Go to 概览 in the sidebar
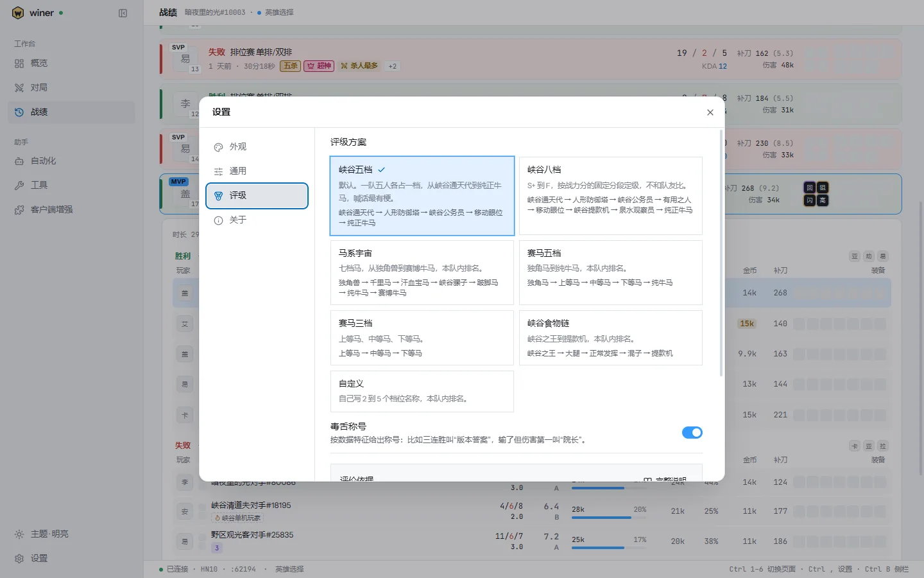Screen dimensions: 924x578 [72, 64]
